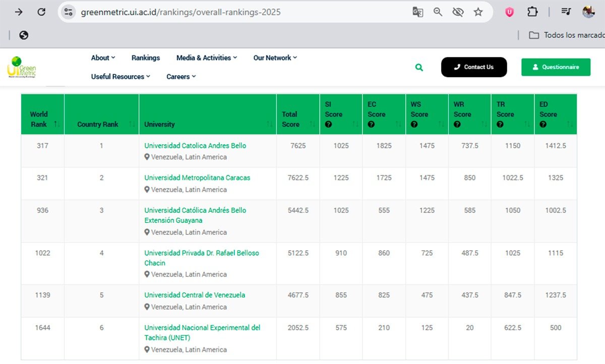Select EC score 1825
Viewport: 605px width, 364px height.
384,146
